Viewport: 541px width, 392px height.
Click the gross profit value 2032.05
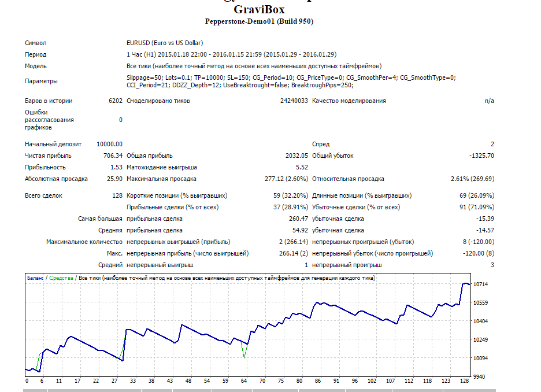297,156
